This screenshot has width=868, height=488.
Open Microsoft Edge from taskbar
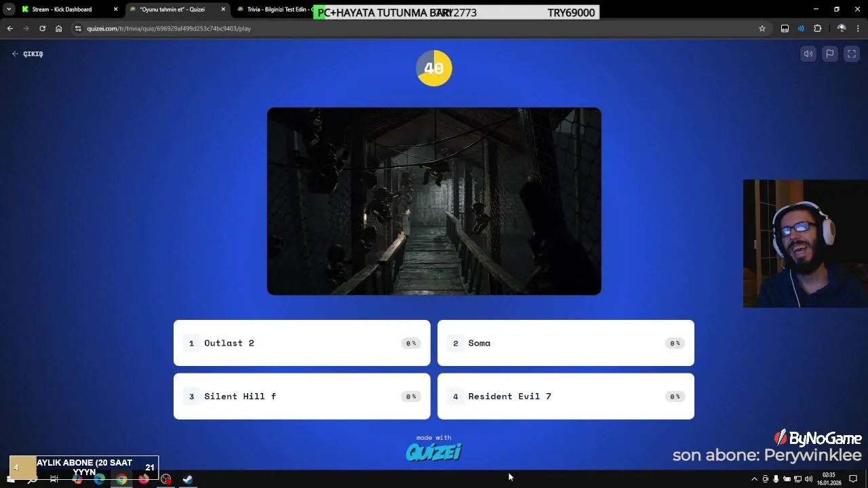(99, 479)
